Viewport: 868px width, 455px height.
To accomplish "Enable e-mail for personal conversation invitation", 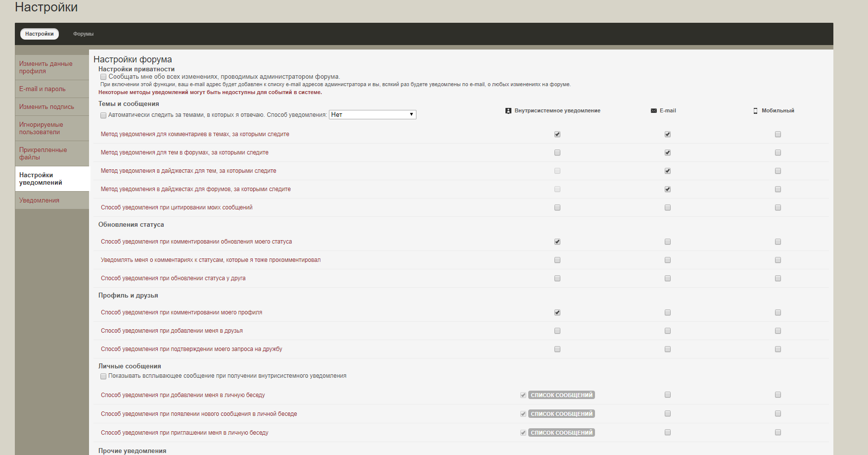I will [668, 432].
